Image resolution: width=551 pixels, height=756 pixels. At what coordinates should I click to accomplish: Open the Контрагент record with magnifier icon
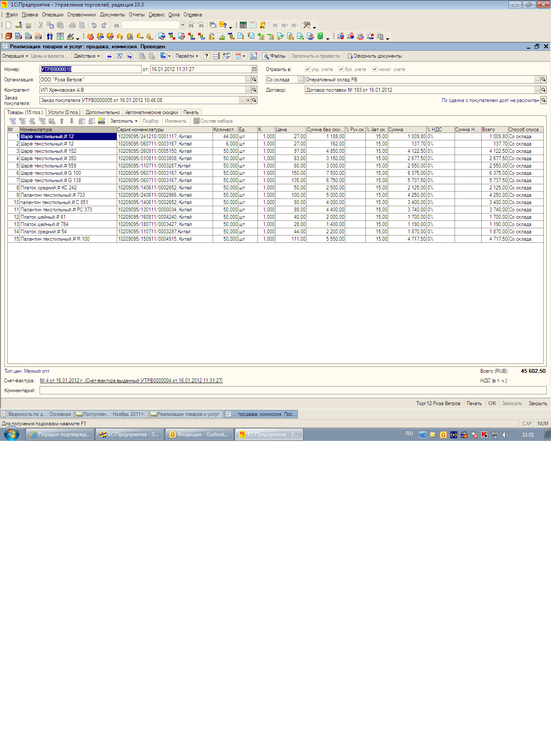tap(254, 90)
